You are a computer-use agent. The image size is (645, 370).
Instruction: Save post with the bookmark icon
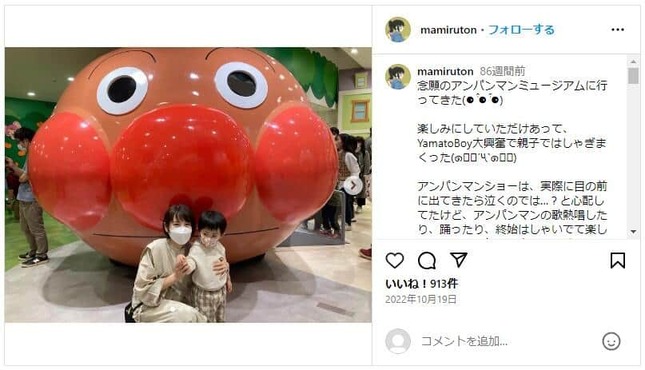pyautogui.click(x=617, y=261)
